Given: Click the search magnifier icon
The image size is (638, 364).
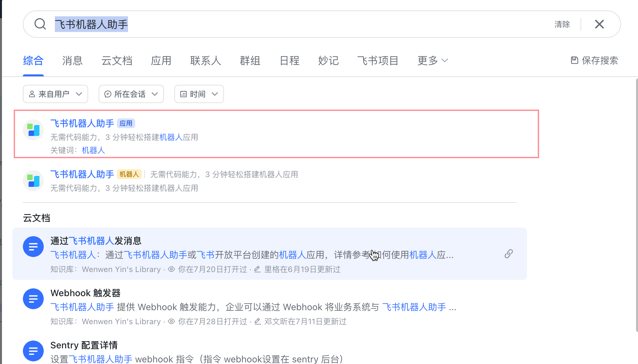Looking at the screenshot, I should (40, 24).
